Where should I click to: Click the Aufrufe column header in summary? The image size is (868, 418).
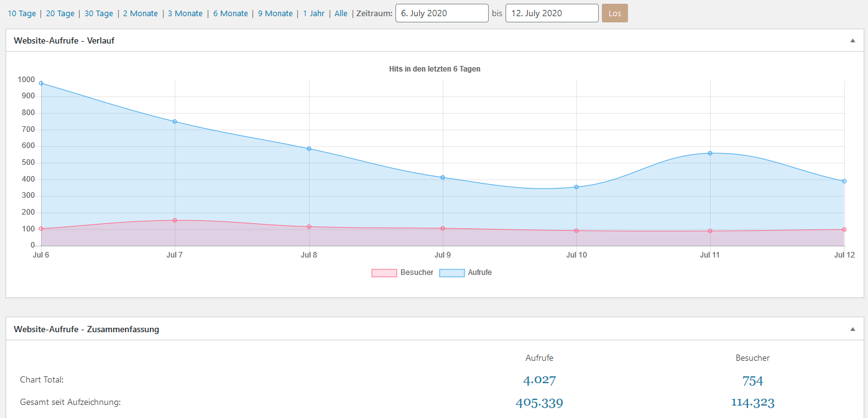coord(539,358)
